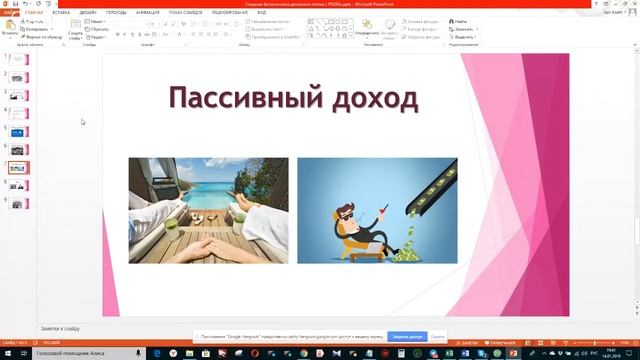Open the ФАЙЛ (File) tab
This screenshot has width=640, height=360.
pos(9,12)
